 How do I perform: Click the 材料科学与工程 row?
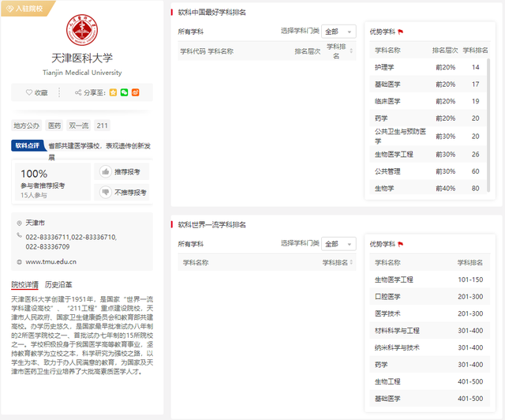point(429,331)
